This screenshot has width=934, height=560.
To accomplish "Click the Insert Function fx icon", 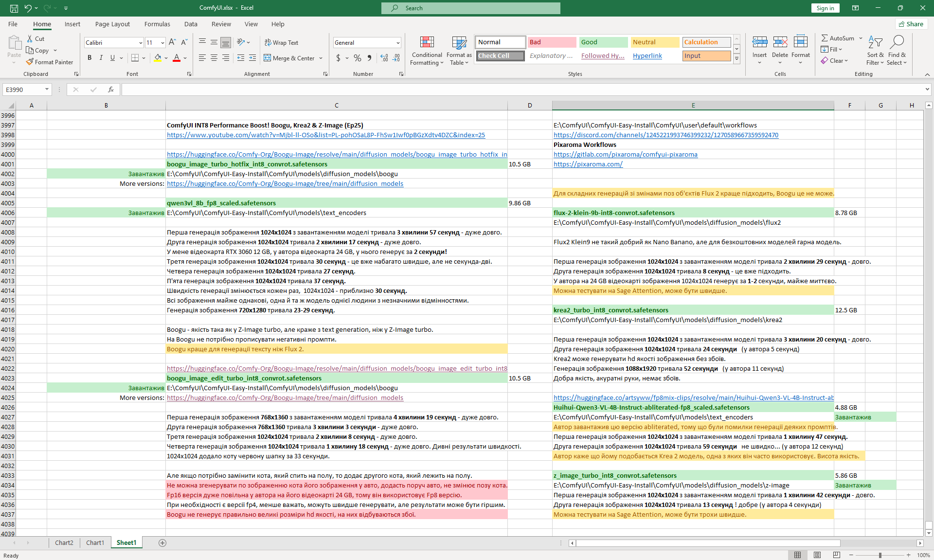I will (111, 90).
